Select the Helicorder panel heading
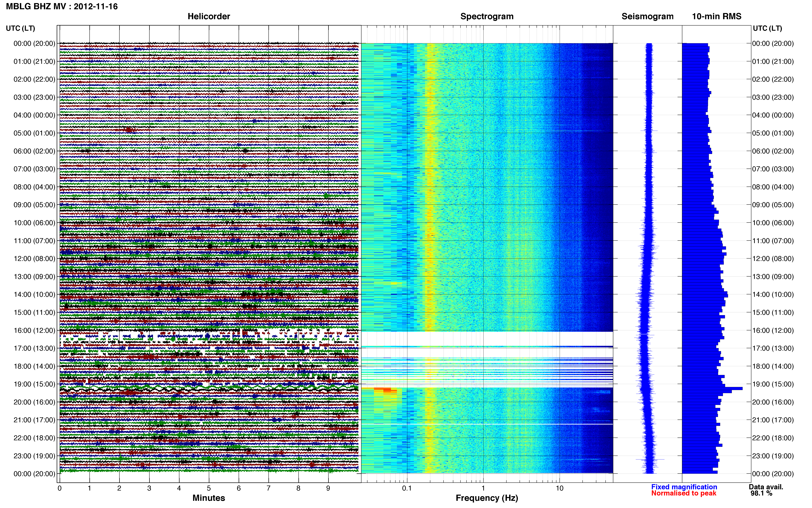 (x=208, y=16)
